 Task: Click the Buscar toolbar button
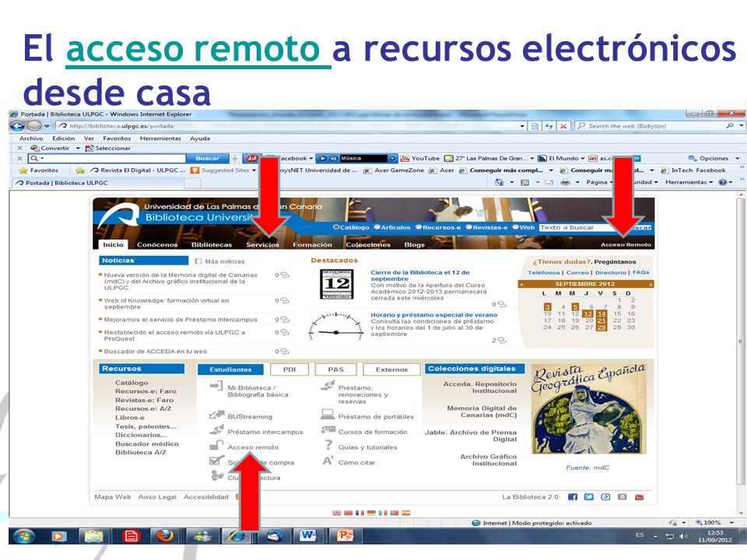(x=207, y=158)
